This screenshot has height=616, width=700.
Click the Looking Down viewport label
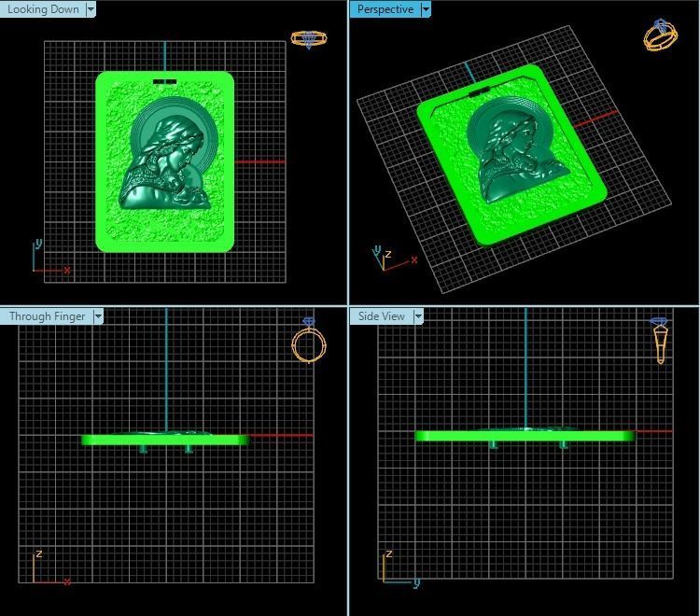43,9
